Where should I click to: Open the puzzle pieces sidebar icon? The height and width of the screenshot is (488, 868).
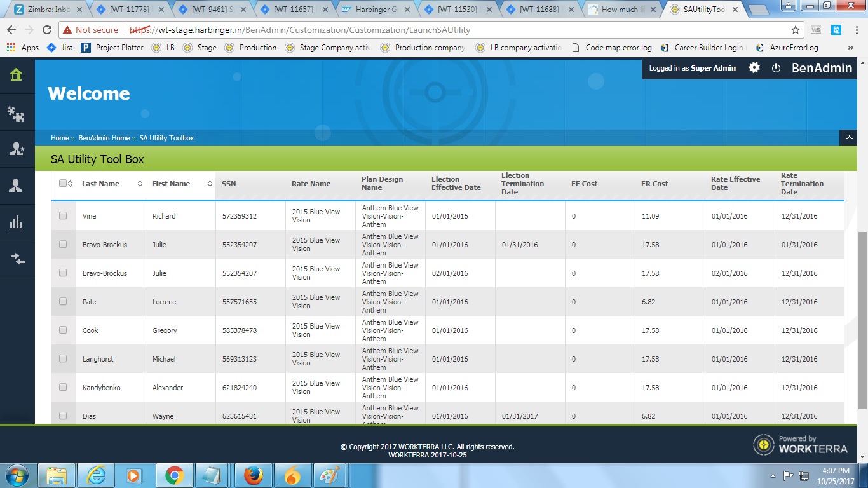(17, 113)
